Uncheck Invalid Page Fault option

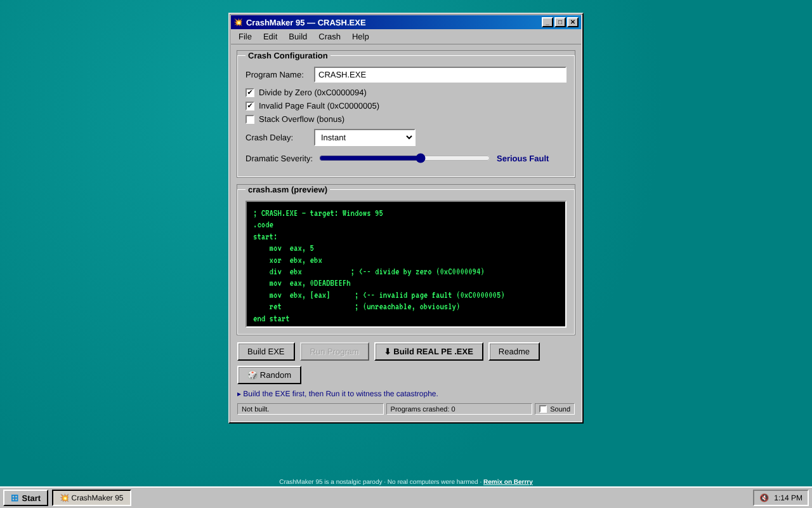tap(250, 106)
